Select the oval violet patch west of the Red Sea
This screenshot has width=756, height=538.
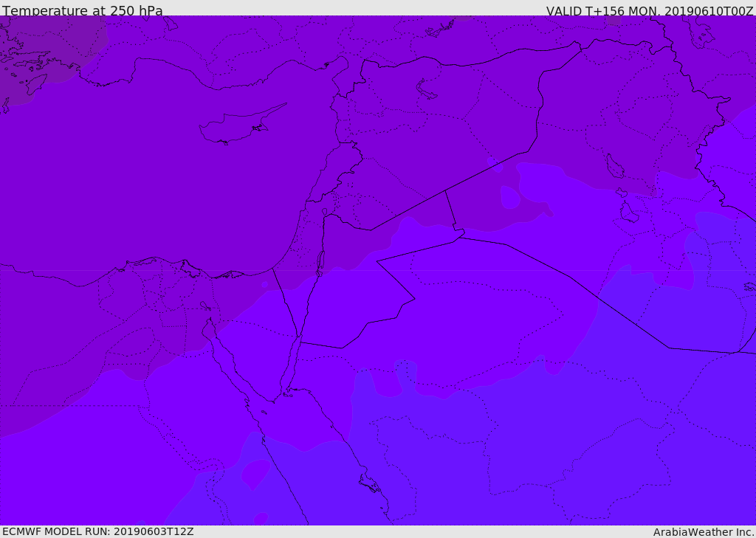point(256,474)
